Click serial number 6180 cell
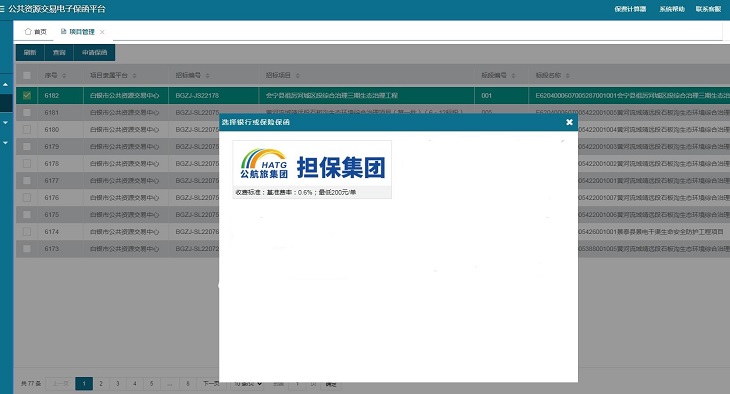Screen dimensions: 730x394 pyautogui.click(x=61, y=129)
